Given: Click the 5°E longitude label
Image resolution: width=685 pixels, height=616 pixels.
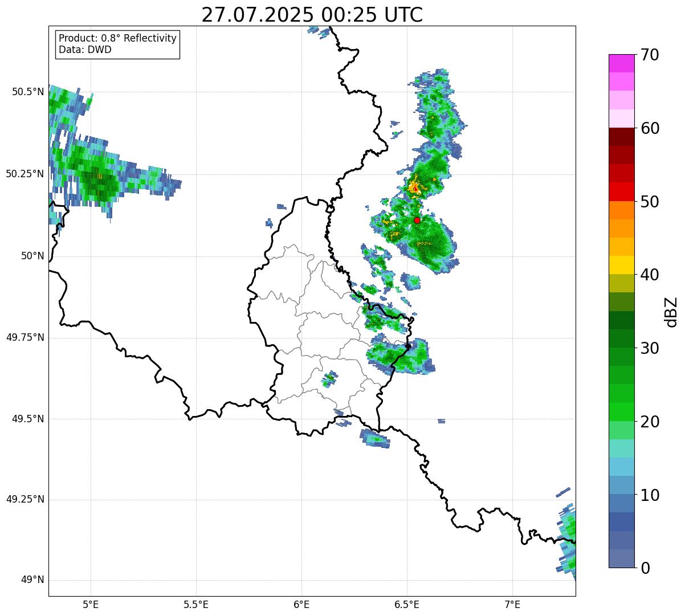Looking at the screenshot, I should point(91,604).
